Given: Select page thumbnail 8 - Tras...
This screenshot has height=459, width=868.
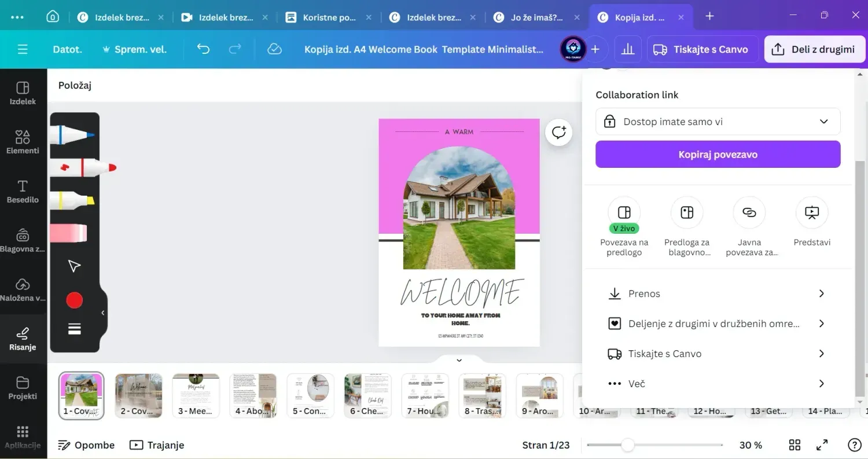Looking at the screenshot, I should click(483, 395).
